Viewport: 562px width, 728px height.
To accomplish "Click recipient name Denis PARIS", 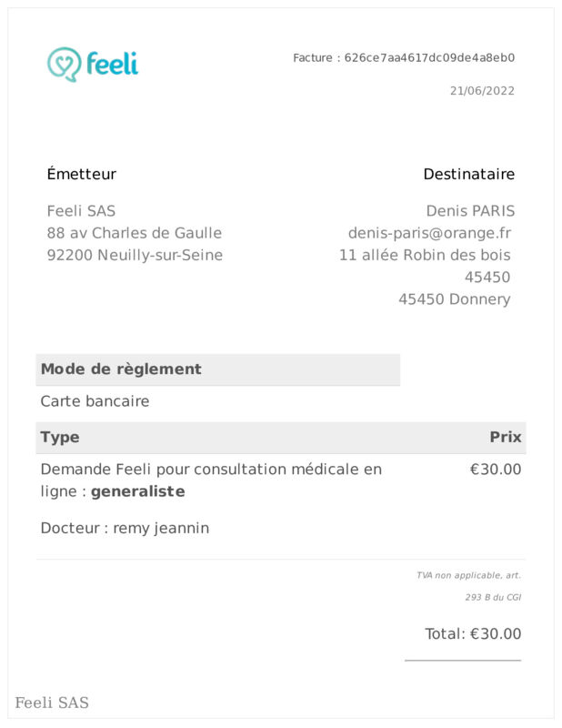I will [x=470, y=211].
